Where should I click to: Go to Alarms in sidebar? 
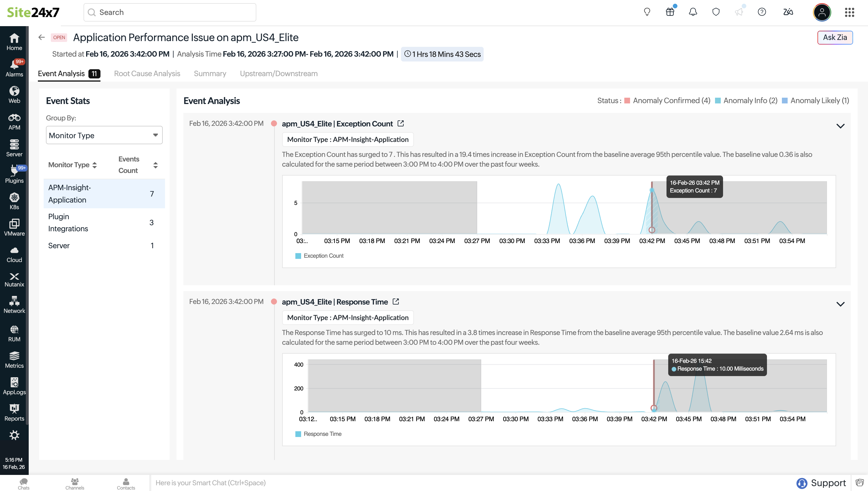(x=14, y=68)
